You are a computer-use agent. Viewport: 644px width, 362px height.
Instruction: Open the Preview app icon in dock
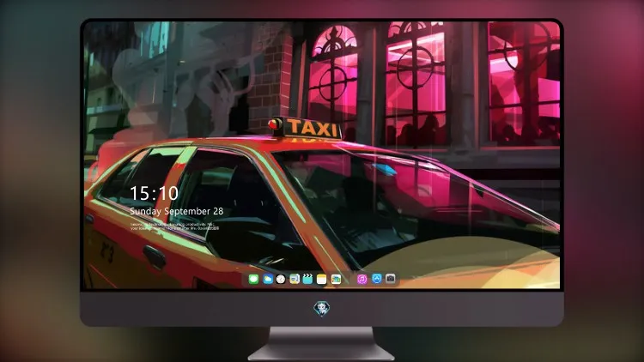tap(295, 279)
